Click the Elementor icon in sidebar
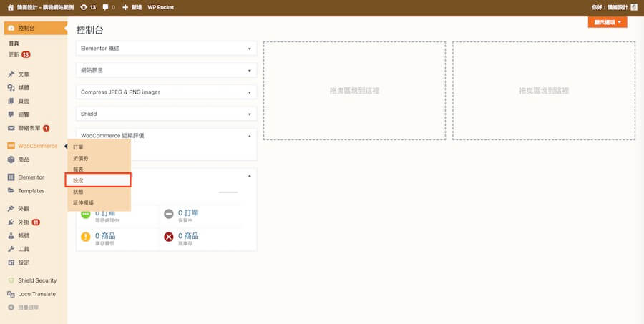The height and width of the screenshot is (324, 644). click(x=11, y=177)
